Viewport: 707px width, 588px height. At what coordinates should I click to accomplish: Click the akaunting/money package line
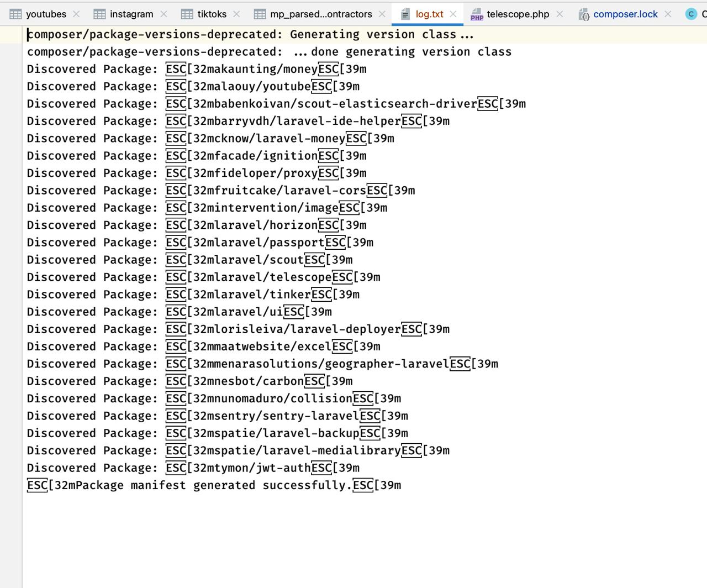[x=197, y=69]
